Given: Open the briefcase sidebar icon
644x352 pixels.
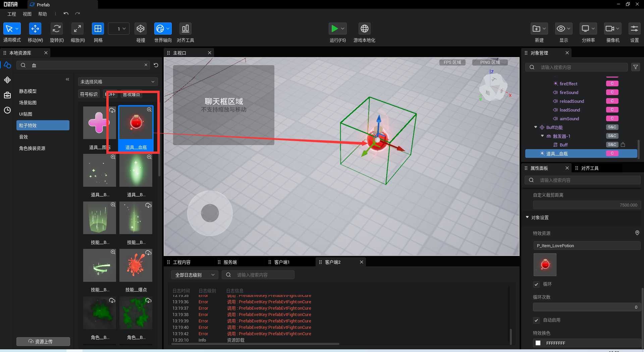Looking at the screenshot, I should [x=7, y=95].
